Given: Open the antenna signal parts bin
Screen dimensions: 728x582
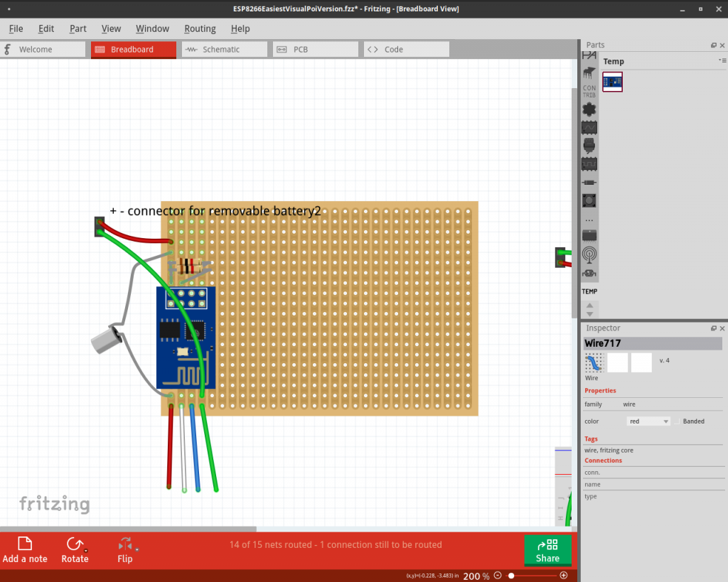Looking at the screenshot, I should (589, 255).
